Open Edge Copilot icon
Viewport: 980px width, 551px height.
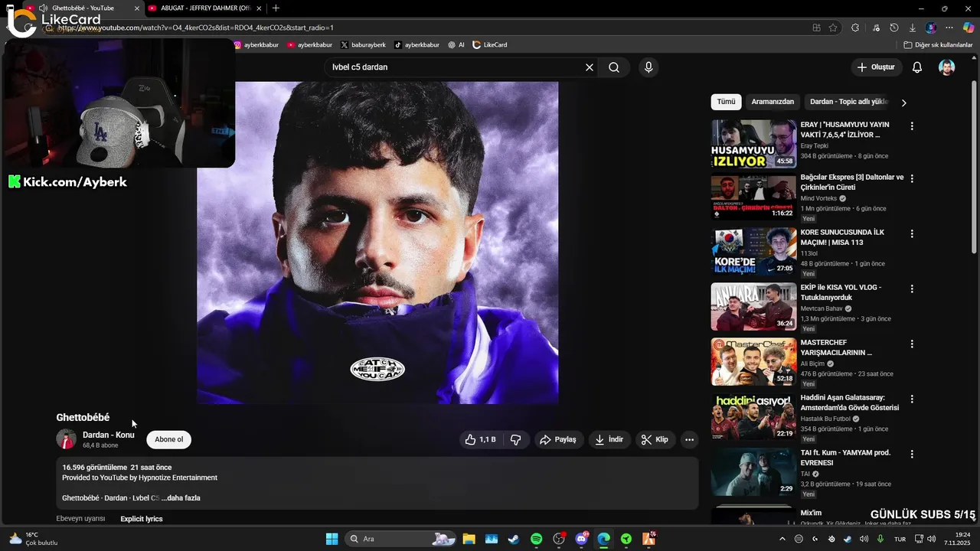pos(968,28)
